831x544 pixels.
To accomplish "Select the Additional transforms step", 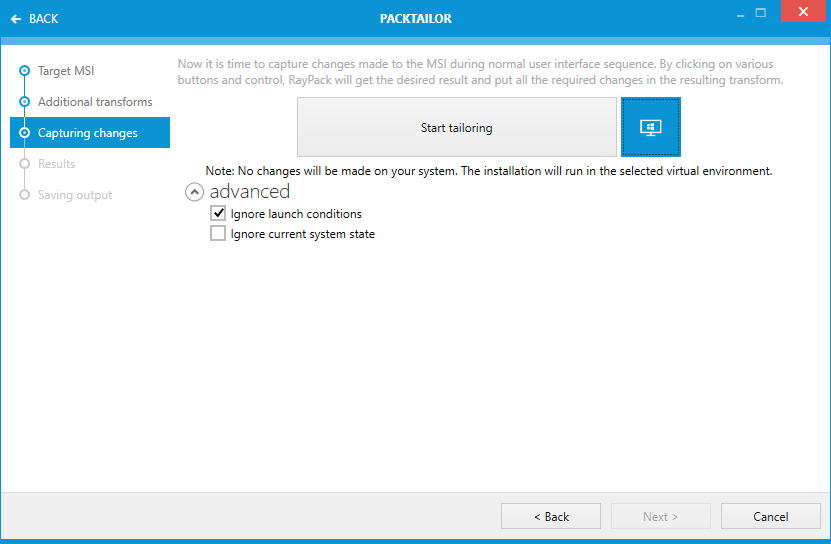I will coord(95,102).
